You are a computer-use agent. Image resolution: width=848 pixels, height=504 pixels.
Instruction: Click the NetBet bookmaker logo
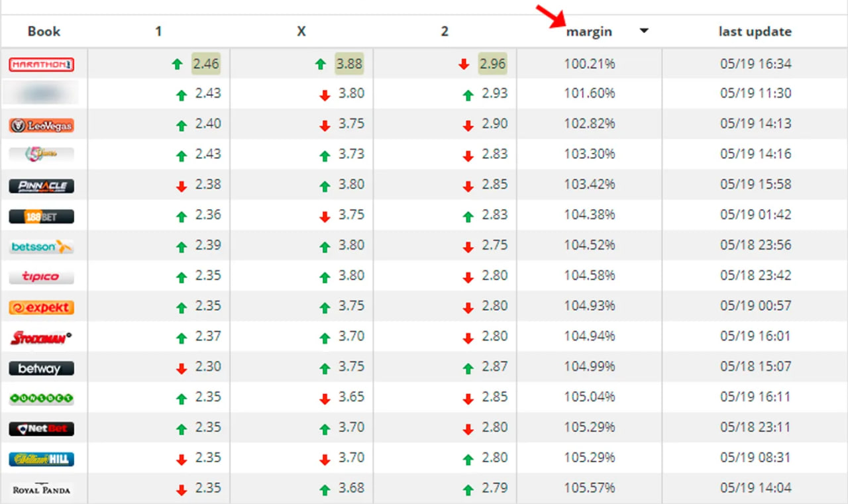click(x=41, y=428)
